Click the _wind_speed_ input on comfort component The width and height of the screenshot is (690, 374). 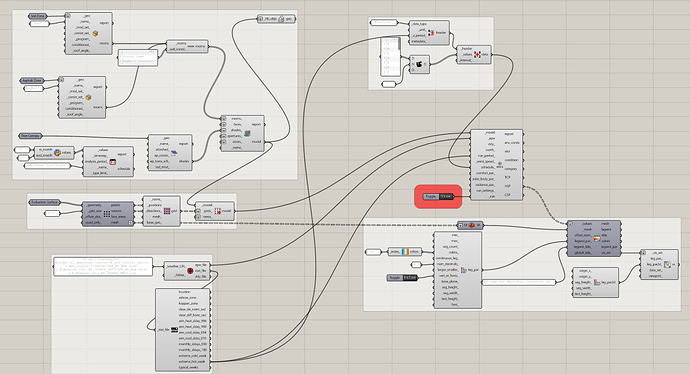point(485,161)
